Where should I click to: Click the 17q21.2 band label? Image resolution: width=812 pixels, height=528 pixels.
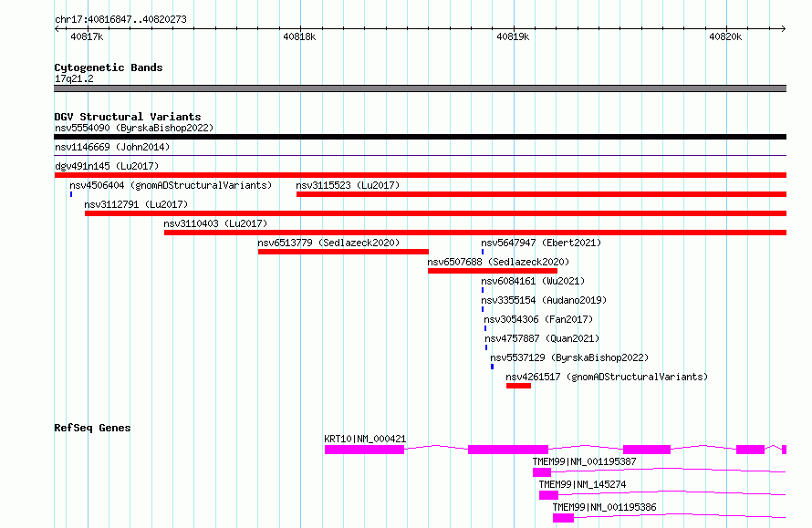[x=74, y=78]
